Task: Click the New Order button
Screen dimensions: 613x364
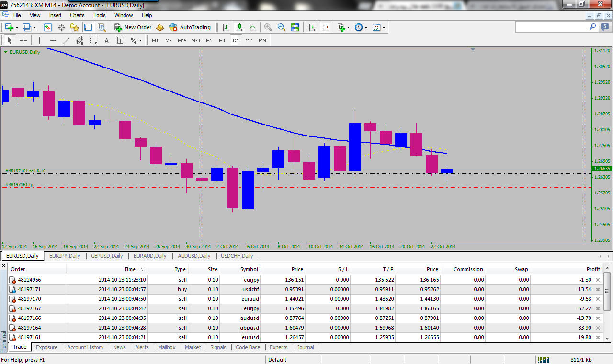Action: pos(133,27)
